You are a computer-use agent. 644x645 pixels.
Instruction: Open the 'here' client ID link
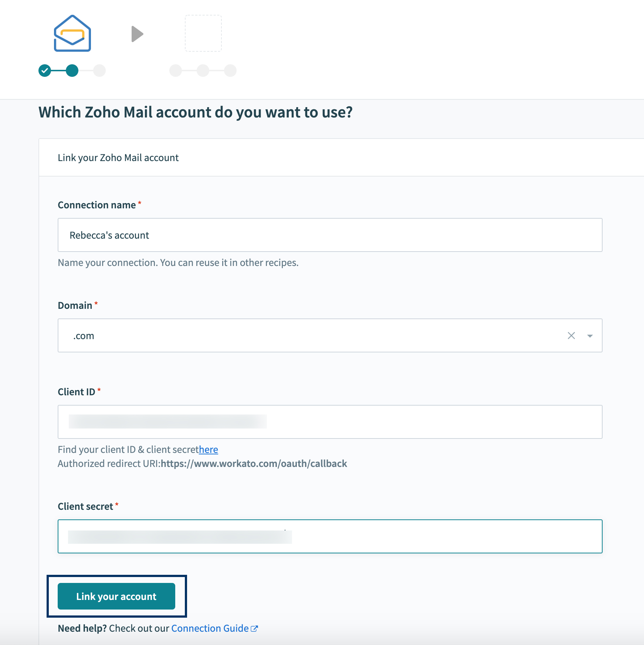click(209, 450)
